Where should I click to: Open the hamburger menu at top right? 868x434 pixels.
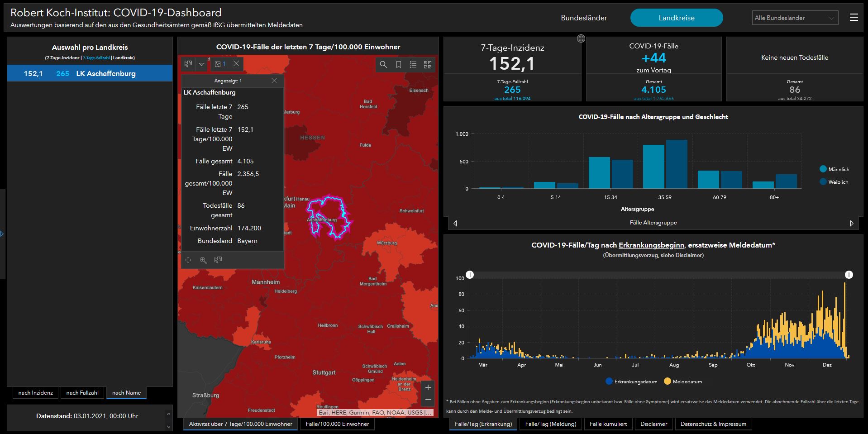(854, 18)
